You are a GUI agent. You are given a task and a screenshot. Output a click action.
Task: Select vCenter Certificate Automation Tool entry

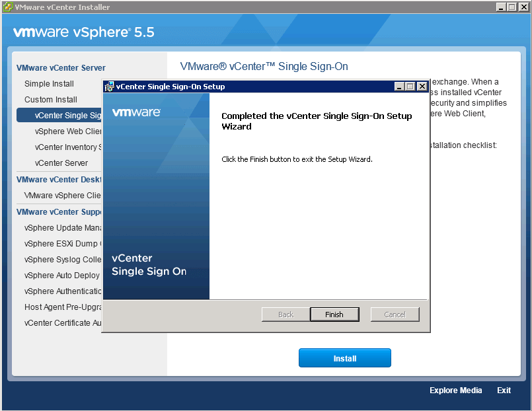tap(63, 323)
